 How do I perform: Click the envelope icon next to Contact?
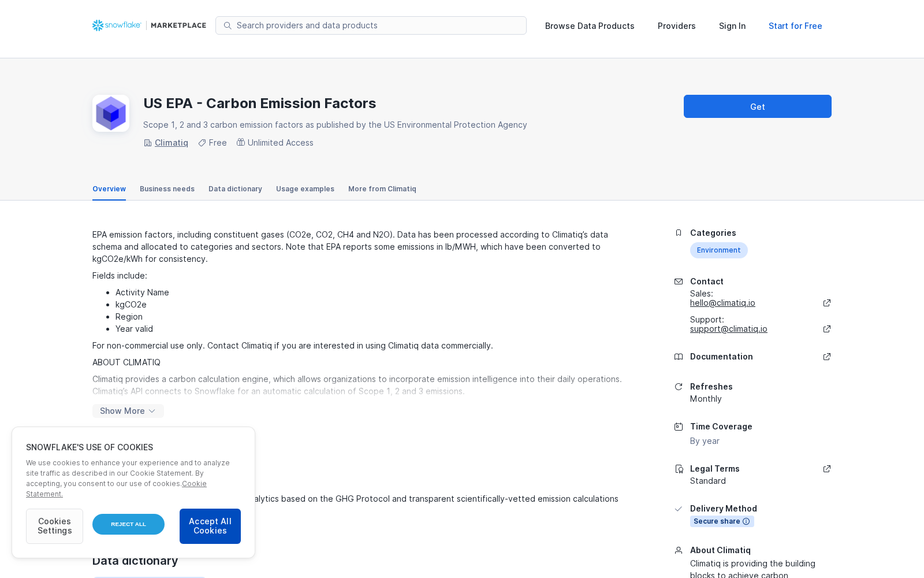click(679, 281)
